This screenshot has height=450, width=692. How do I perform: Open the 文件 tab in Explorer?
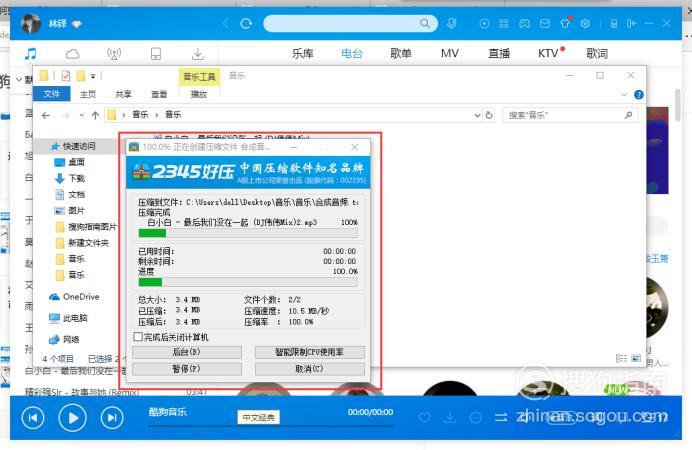click(x=52, y=94)
